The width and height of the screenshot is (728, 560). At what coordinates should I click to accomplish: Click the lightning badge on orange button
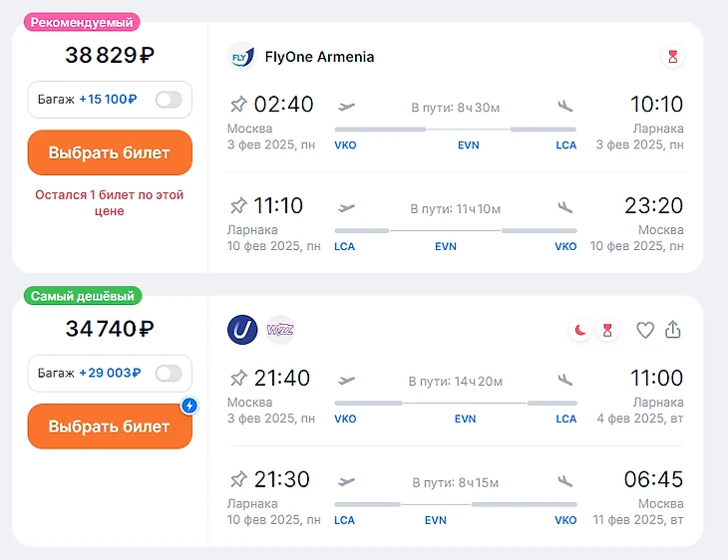coord(189,406)
